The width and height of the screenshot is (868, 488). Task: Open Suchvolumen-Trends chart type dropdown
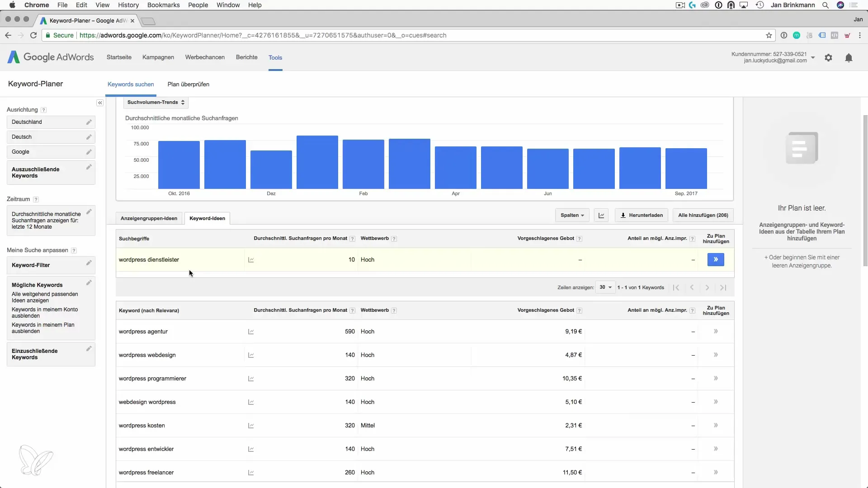tap(156, 103)
